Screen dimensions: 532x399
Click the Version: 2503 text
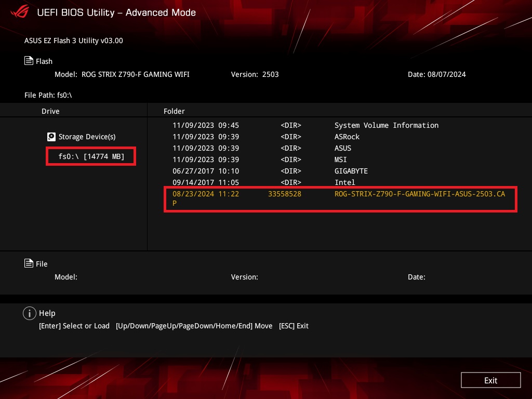click(x=255, y=74)
